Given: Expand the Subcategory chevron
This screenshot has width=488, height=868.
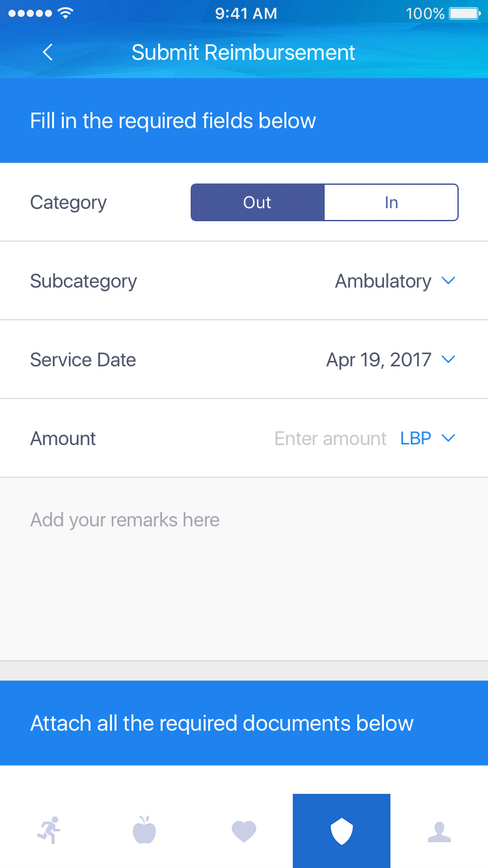Looking at the screenshot, I should tap(448, 280).
